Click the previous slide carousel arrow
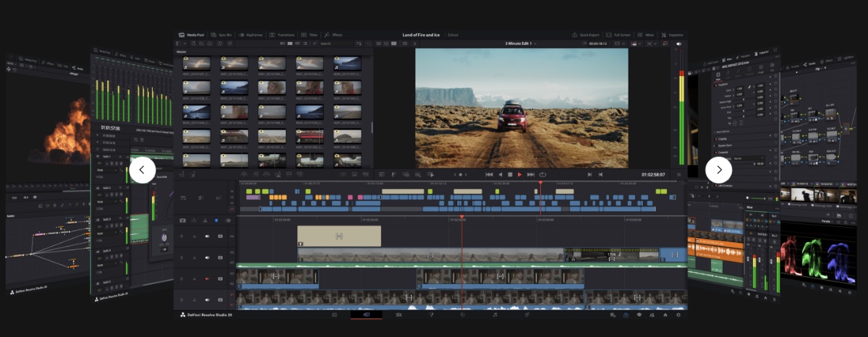868x337 pixels. 142,170
